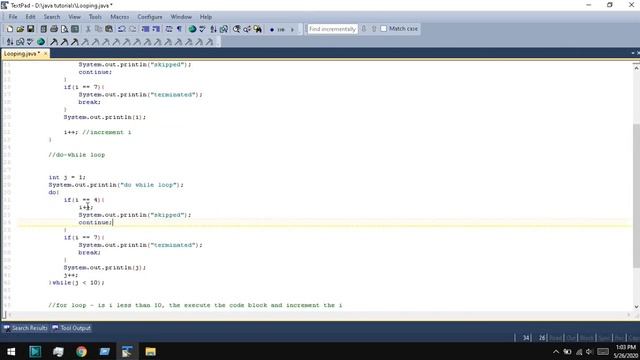Create a new document via toolbar
640x360 pixels.
tap(9, 29)
